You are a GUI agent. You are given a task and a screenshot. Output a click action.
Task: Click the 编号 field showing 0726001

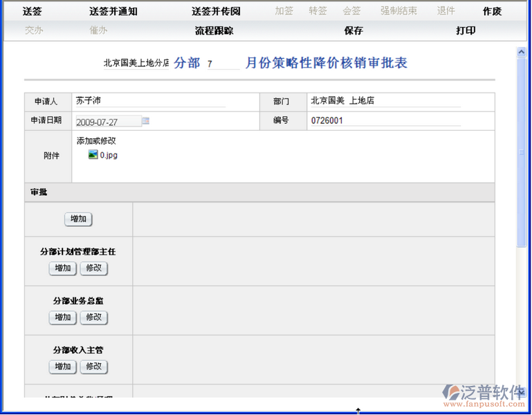coord(385,121)
